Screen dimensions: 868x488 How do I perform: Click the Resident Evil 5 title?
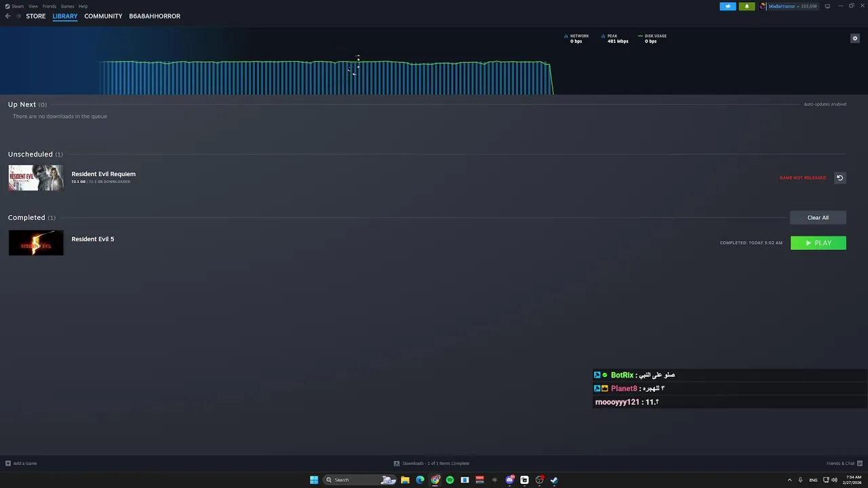[93, 239]
